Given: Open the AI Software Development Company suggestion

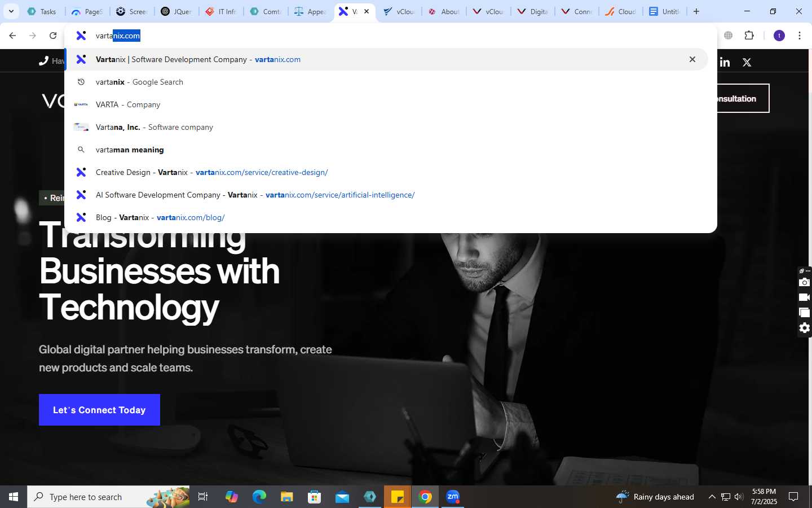Looking at the screenshot, I should click(386, 195).
